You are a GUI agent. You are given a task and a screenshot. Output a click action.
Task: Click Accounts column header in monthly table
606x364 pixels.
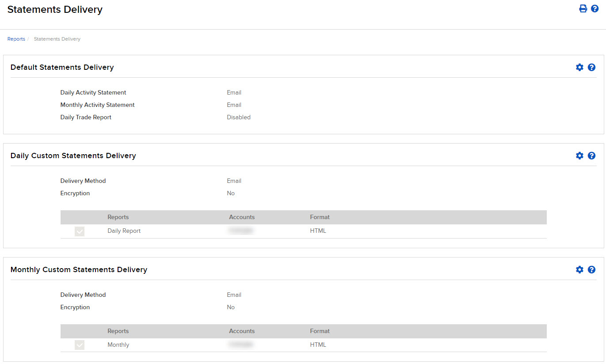[242, 331]
